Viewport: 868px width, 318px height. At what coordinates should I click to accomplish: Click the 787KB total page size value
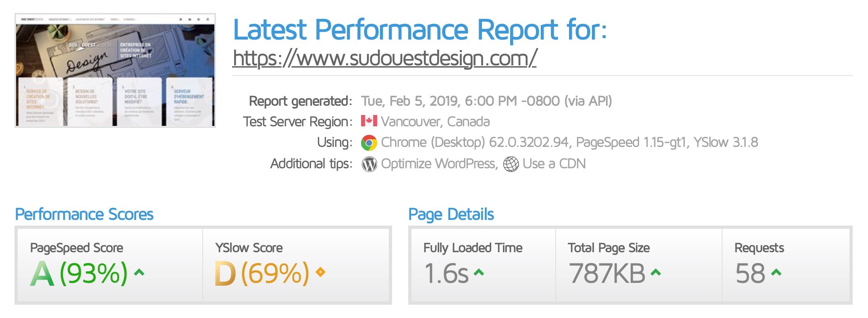(607, 274)
